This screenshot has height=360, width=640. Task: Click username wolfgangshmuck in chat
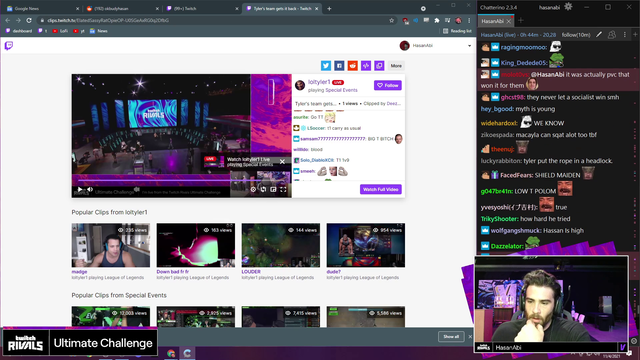pos(516,231)
